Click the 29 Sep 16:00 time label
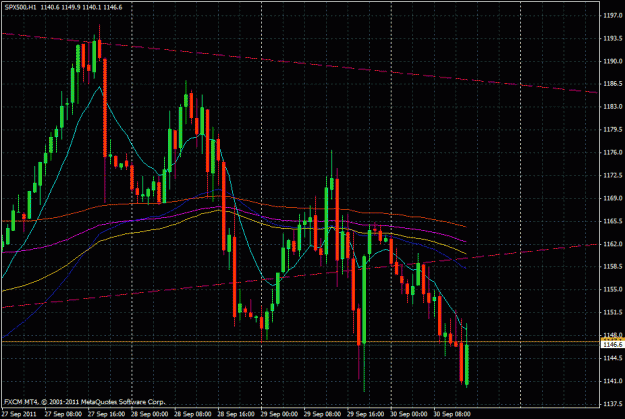This screenshot has width=625, height=419. coord(366,414)
